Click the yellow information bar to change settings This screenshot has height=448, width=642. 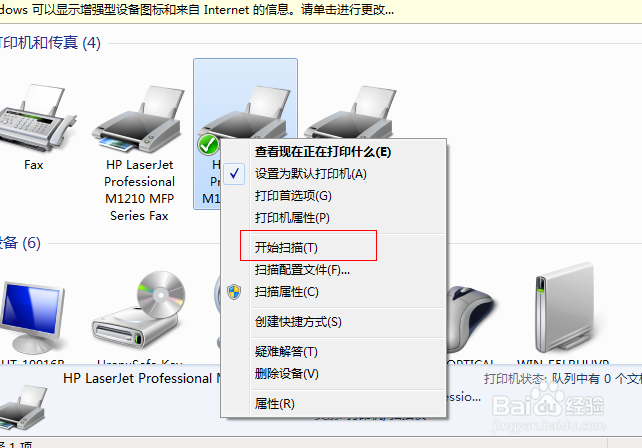pyautogui.click(x=321, y=11)
